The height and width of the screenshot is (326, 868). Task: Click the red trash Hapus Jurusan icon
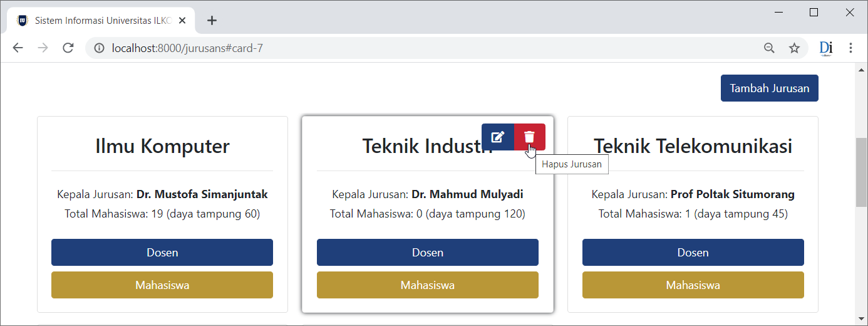(x=530, y=137)
